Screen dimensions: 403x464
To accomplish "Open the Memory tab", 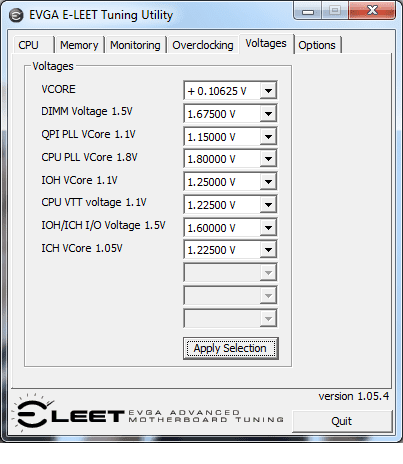I will pyautogui.click(x=79, y=45).
